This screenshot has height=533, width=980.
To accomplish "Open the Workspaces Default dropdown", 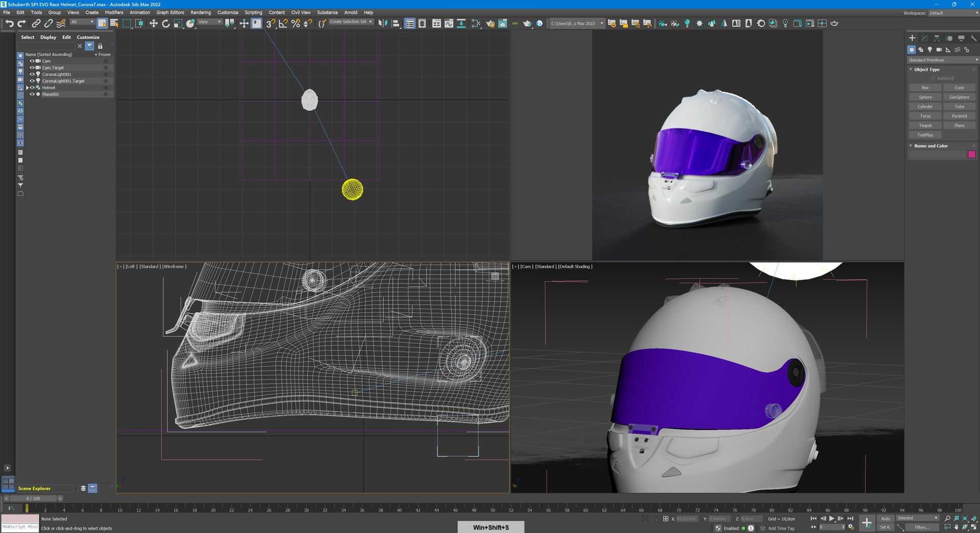I will tap(953, 13).
